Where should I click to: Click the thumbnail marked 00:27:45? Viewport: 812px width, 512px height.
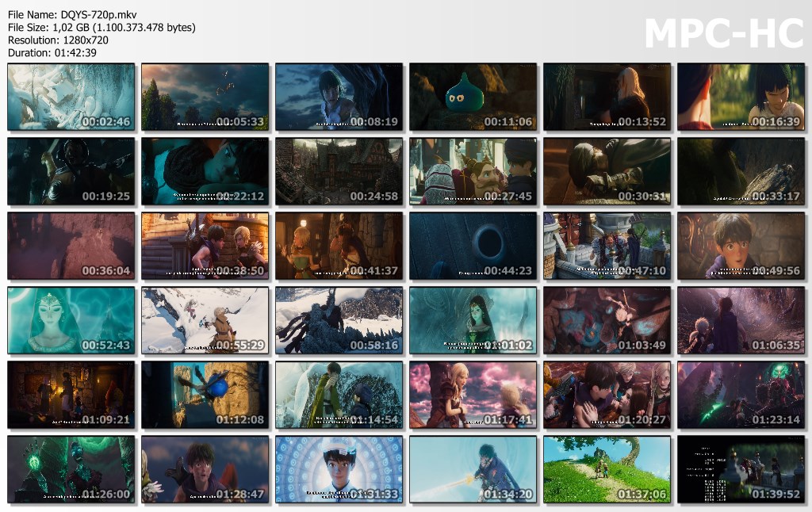click(473, 171)
